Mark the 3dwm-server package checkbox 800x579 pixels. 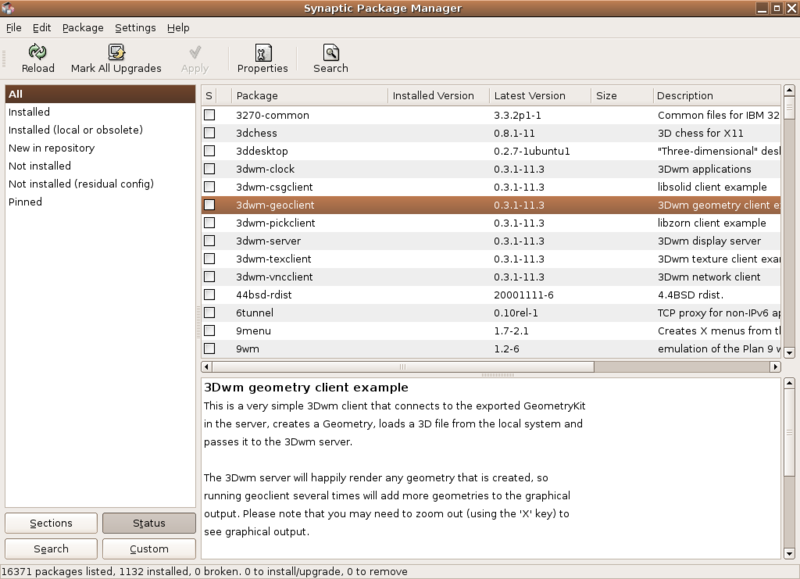[209, 241]
